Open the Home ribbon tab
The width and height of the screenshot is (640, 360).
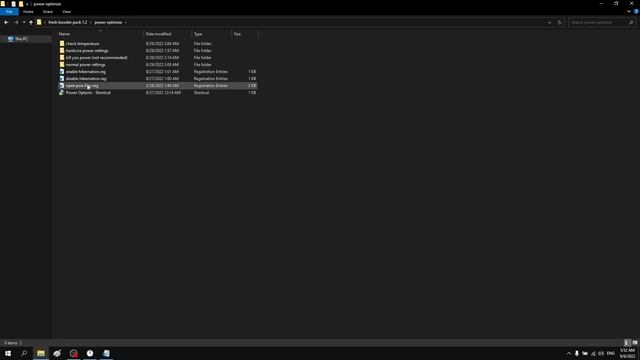coord(28,12)
